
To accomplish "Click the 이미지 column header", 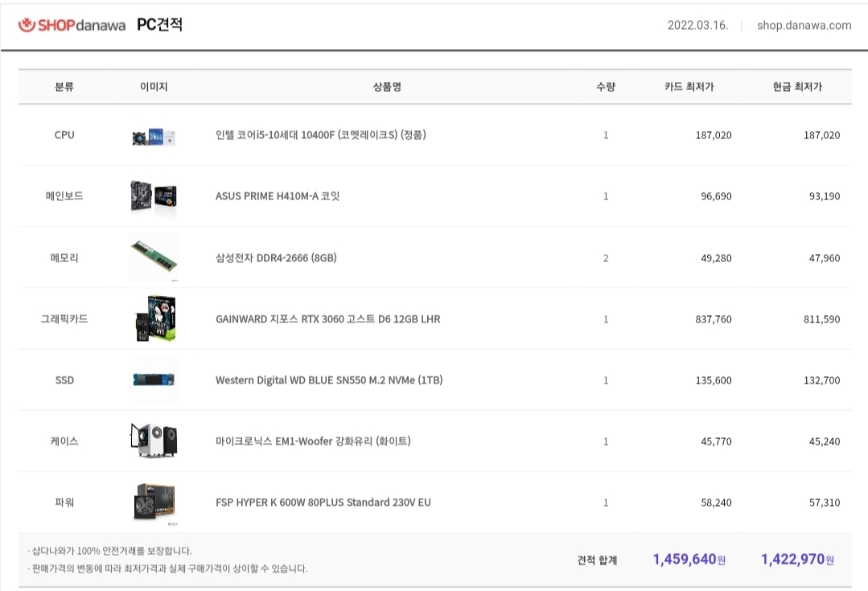I will 154,87.
